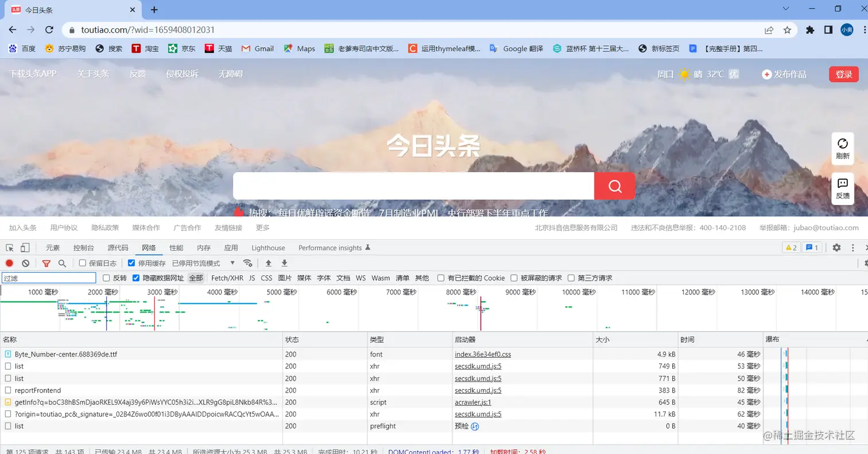This screenshot has height=454, width=868.
Task: Select the reportFrontend request row
Action: pyautogui.click(x=381, y=390)
